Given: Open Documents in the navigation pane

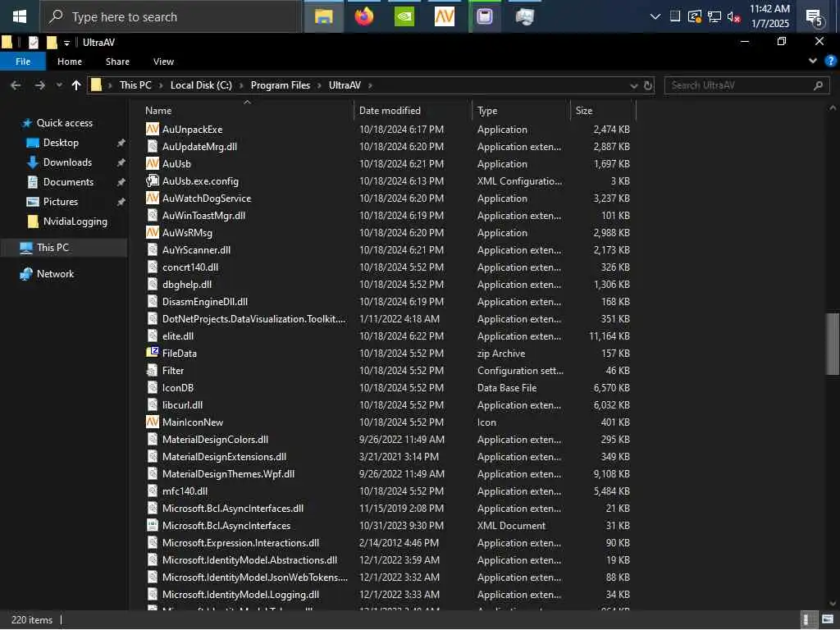Looking at the screenshot, I should pyautogui.click(x=68, y=181).
